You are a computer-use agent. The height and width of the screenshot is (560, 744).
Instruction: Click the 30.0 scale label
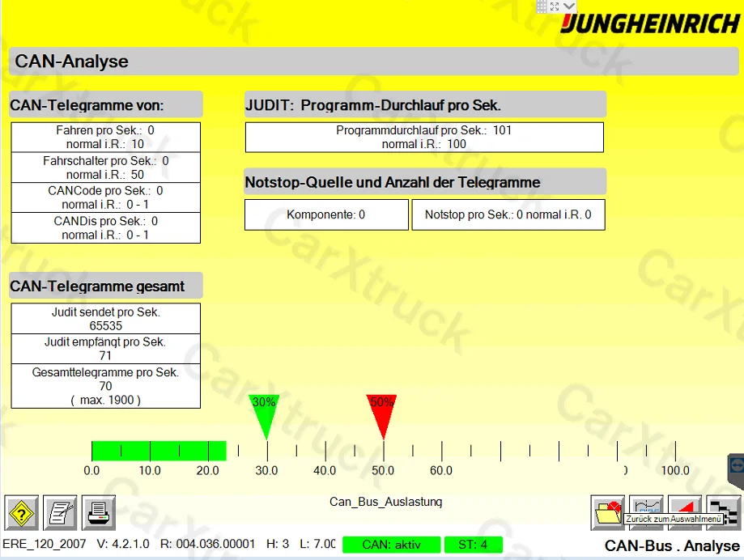(x=266, y=470)
